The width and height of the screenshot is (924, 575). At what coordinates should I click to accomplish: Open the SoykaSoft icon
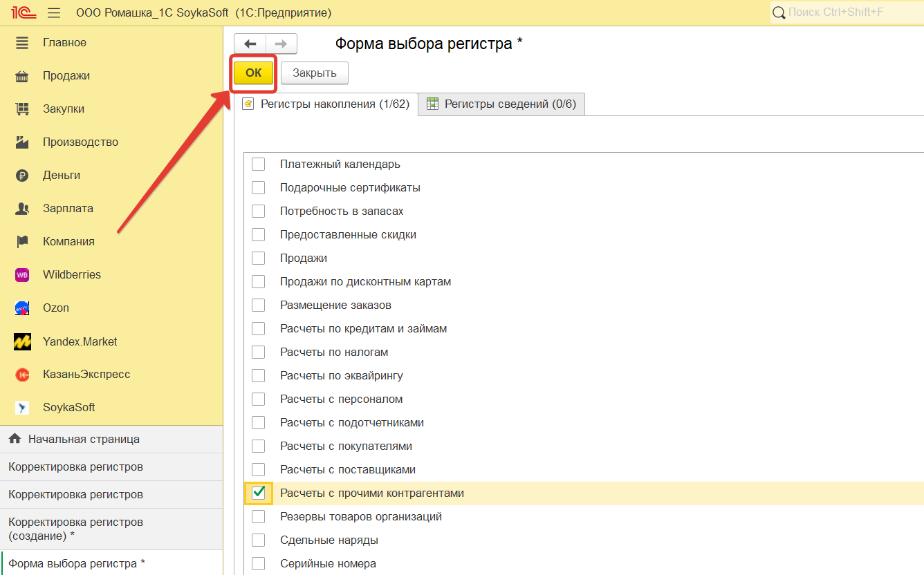click(x=22, y=408)
